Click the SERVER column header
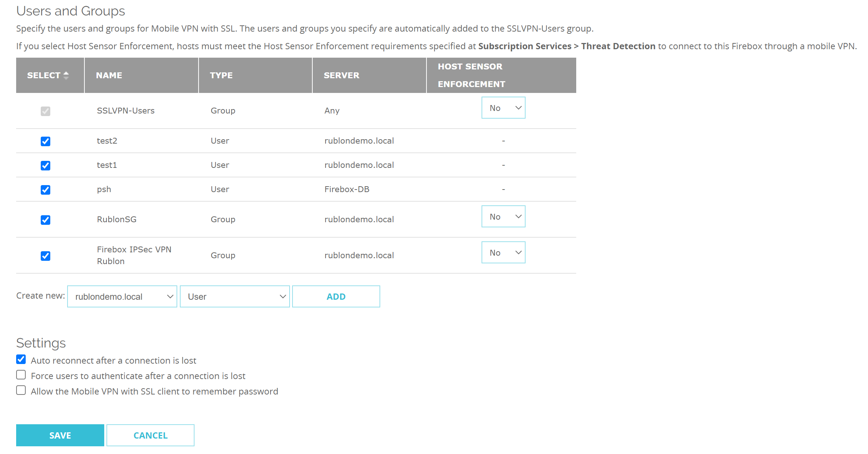Screen dimensions: 868x454 point(341,75)
